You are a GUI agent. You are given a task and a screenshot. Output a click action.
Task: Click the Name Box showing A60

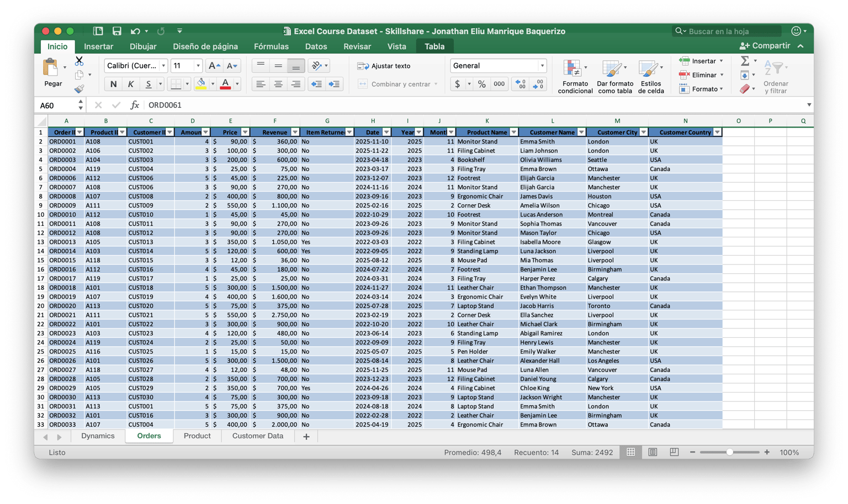(57, 105)
